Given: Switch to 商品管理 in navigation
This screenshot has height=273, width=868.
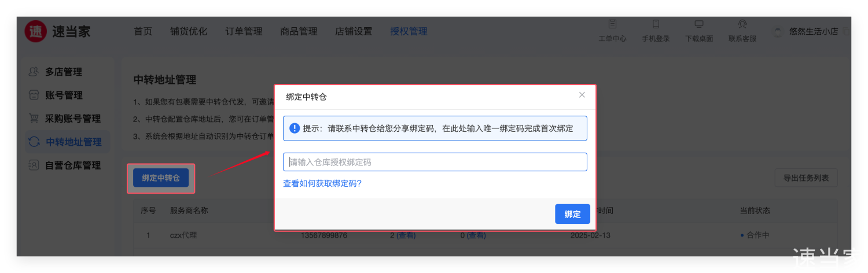Looking at the screenshot, I should pos(299,31).
